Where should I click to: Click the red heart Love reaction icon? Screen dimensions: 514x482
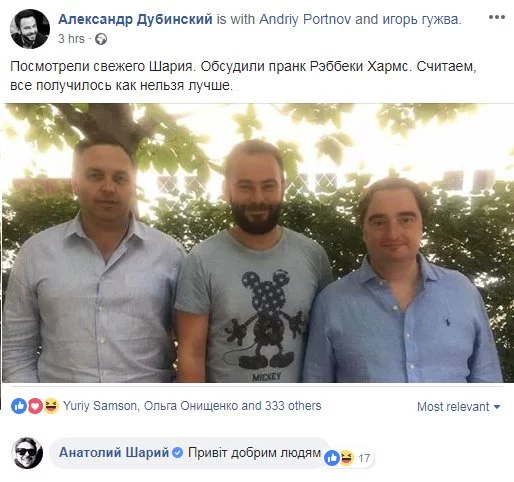(x=35, y=406)
